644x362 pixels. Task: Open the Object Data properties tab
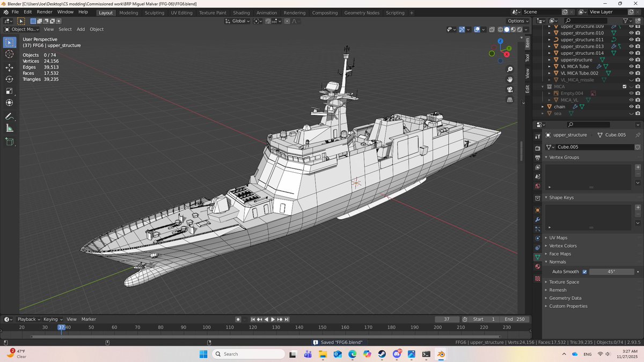click(x=537, y=257)
